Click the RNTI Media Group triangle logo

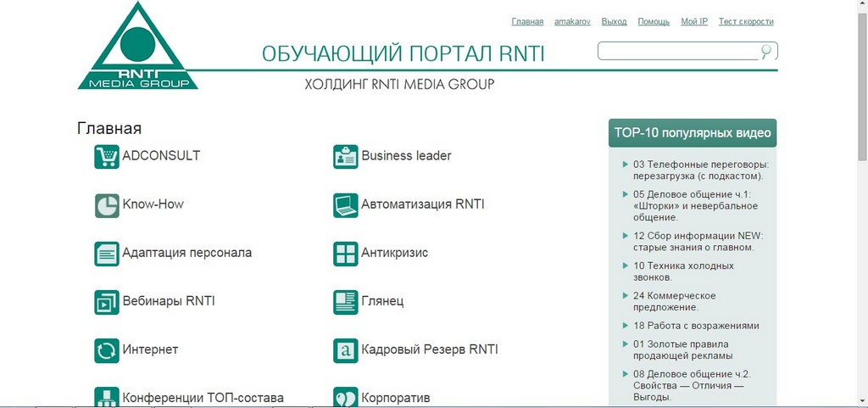(137, 46)
